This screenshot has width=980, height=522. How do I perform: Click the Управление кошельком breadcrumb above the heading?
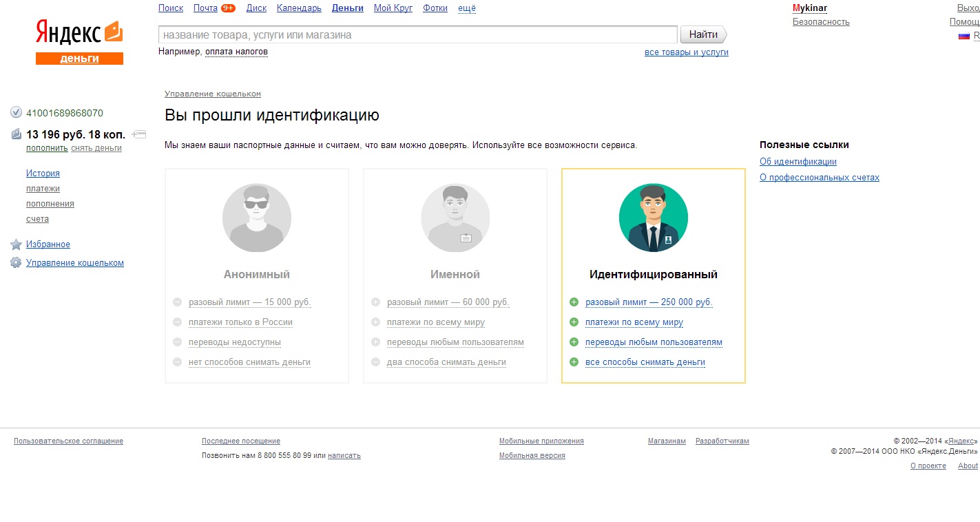213,94
